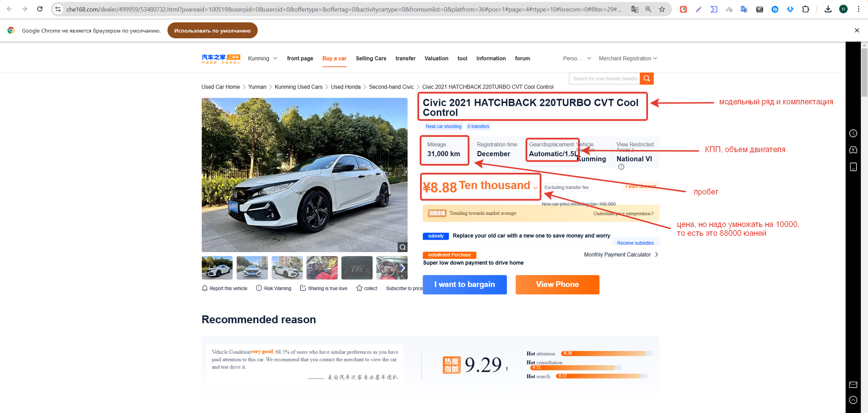Click the Receive subsidies link
Viewport: 868px width, 413px height.
pos(635,243)
